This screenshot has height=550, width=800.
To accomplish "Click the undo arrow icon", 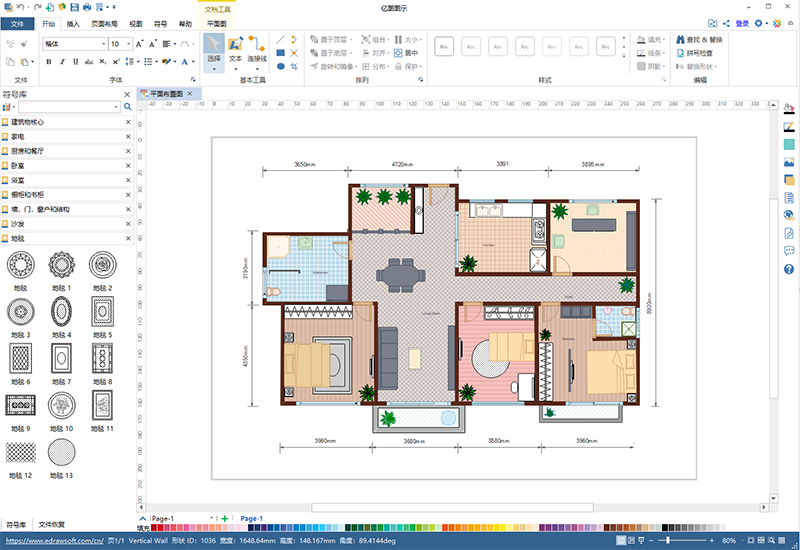I will 20,7.
